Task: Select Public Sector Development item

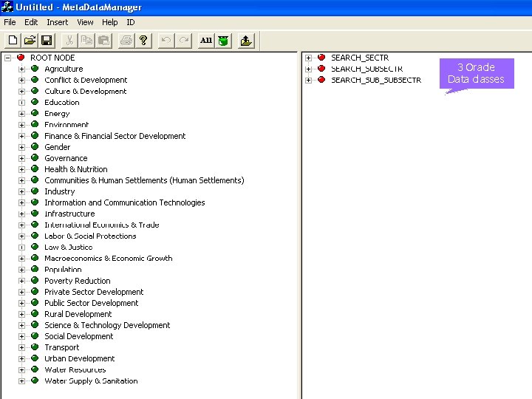Action: tap(92, 303)
